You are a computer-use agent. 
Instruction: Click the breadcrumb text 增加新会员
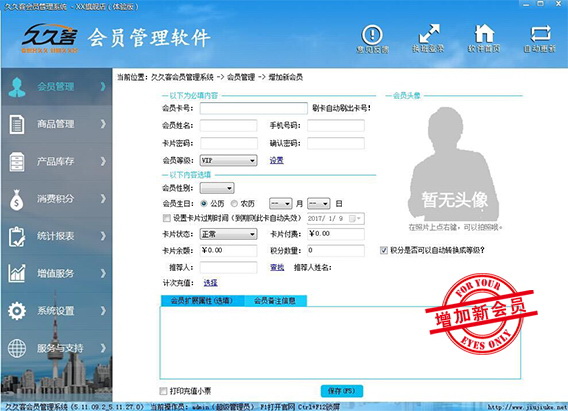pyautogui.click(x=286, y=77)
